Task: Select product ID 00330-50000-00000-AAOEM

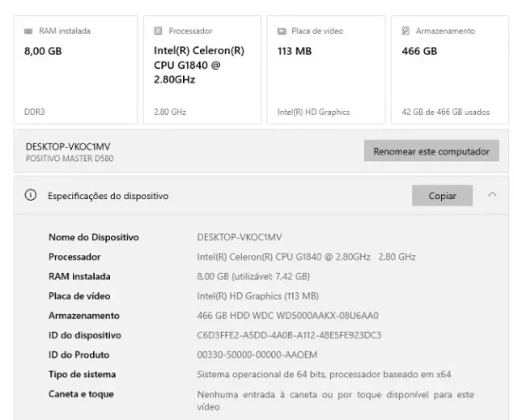Action: (257, 354)
